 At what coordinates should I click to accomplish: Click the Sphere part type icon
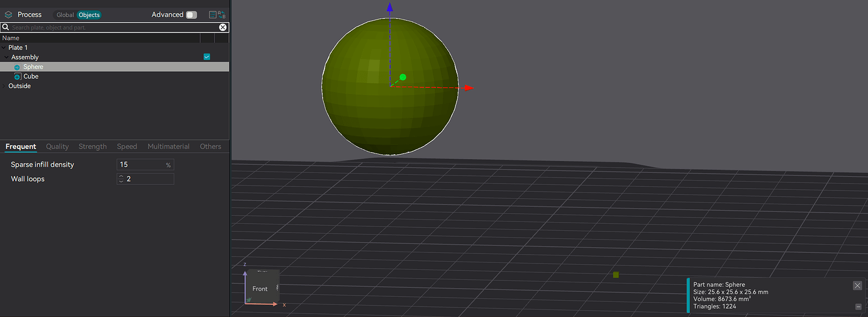coord(17,67)
